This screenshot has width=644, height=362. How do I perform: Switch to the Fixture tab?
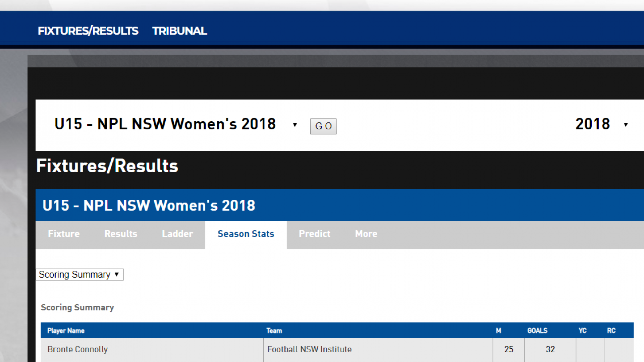coord(64,234)
